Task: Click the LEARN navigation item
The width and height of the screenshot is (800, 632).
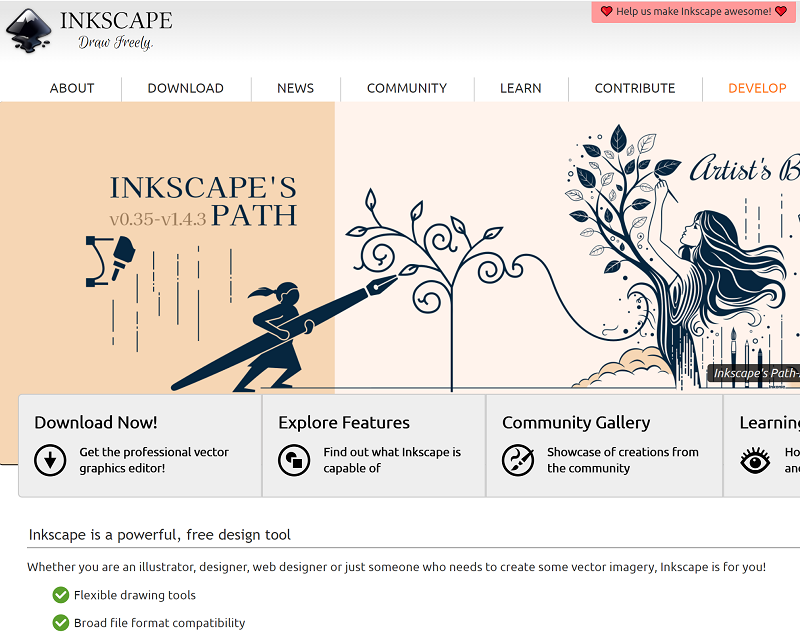Action: click(520, 88)
